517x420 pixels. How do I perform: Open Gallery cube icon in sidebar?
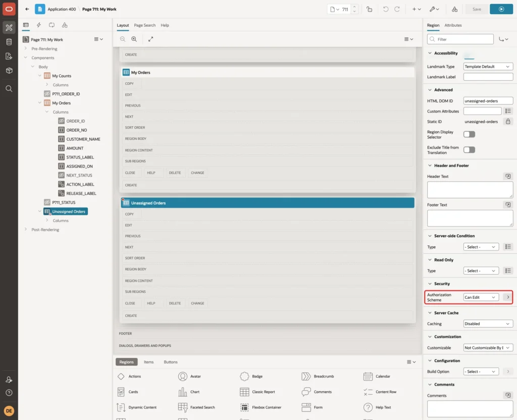coord(9,71)
